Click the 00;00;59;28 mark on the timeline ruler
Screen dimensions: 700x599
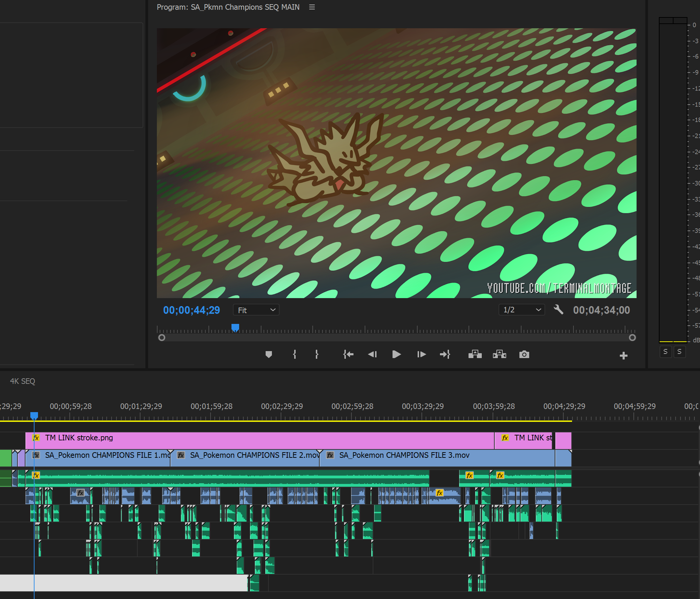(71, 406)
